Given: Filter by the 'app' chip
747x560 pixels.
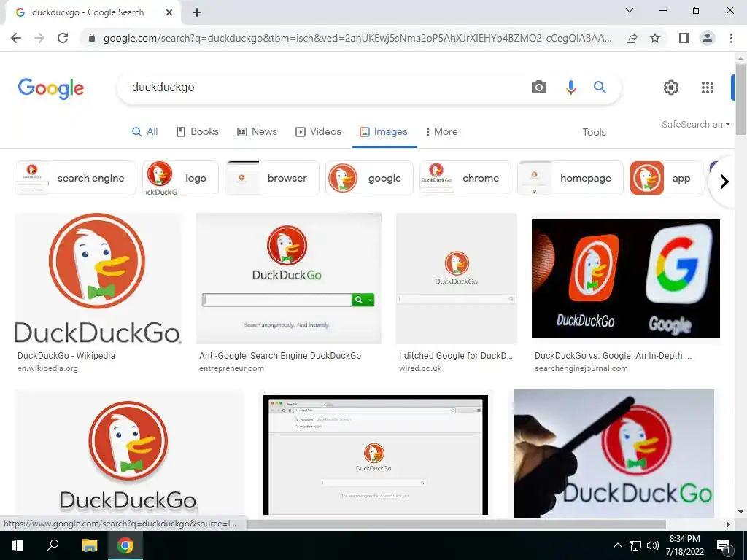Looking at the screenshot, I should (666, 178).
